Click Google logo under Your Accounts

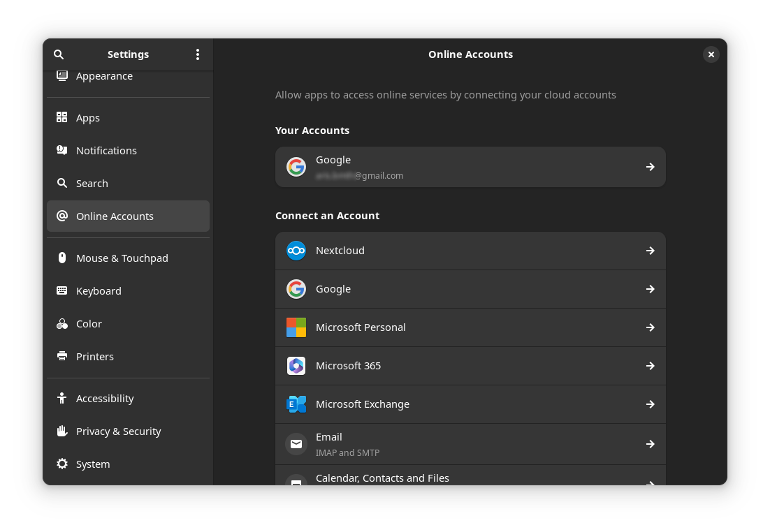pos(296,167)
